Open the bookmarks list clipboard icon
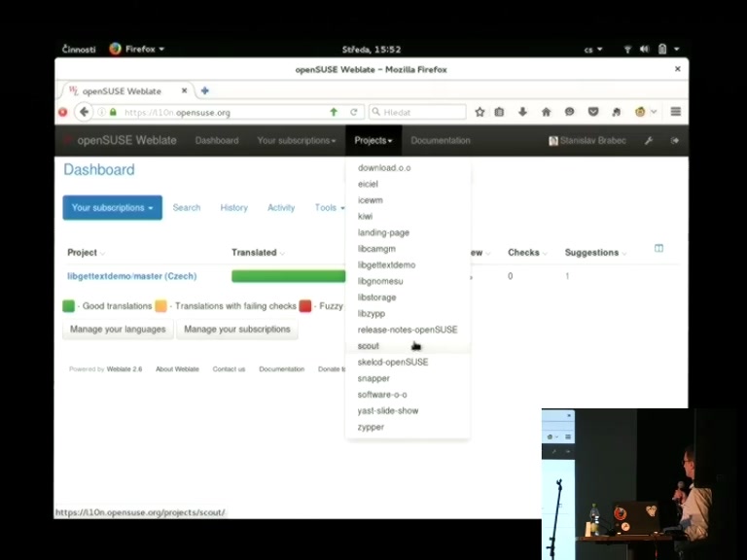Viewport: 747px width, 560px height. pos(499,112)
